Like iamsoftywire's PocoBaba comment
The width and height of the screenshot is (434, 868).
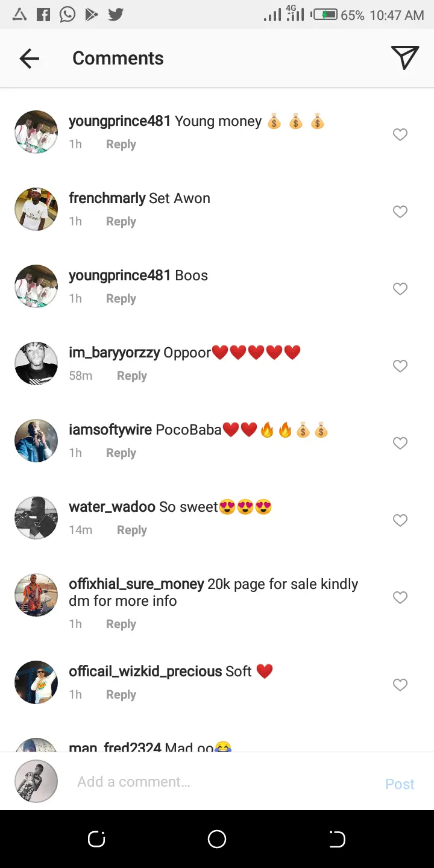pos(400,443)
